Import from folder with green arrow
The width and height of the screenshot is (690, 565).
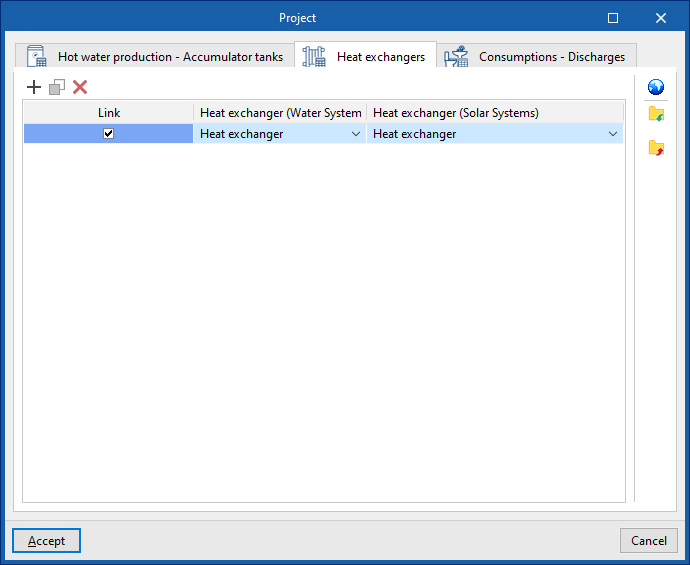click(x=656, y=114)
